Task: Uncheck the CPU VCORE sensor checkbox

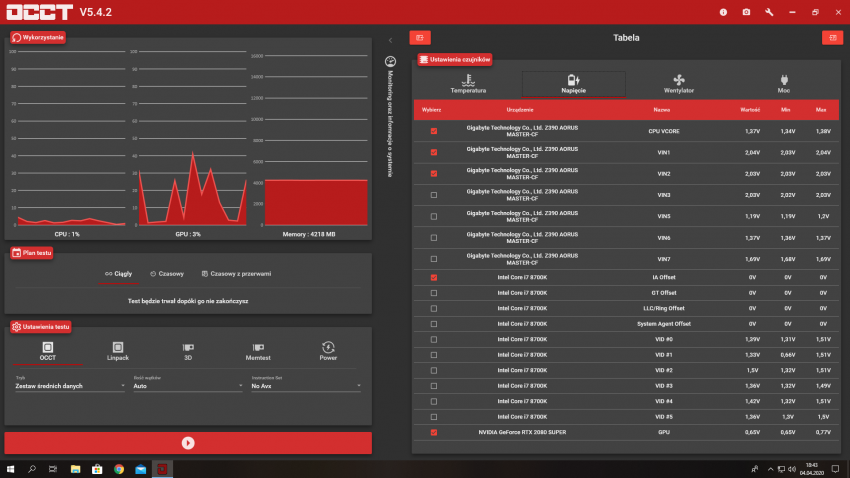Action: [433, 131]
